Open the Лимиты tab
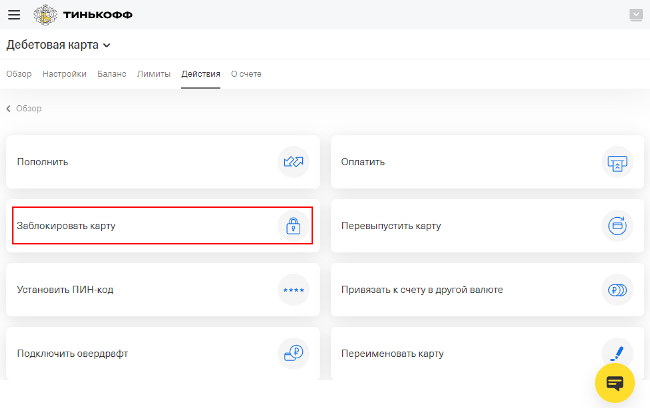The image size is (650, 408). tap(153, 74)
